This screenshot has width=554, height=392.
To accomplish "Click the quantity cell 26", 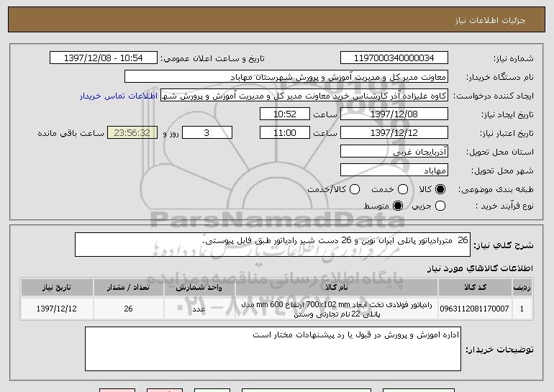I will 128,309.
